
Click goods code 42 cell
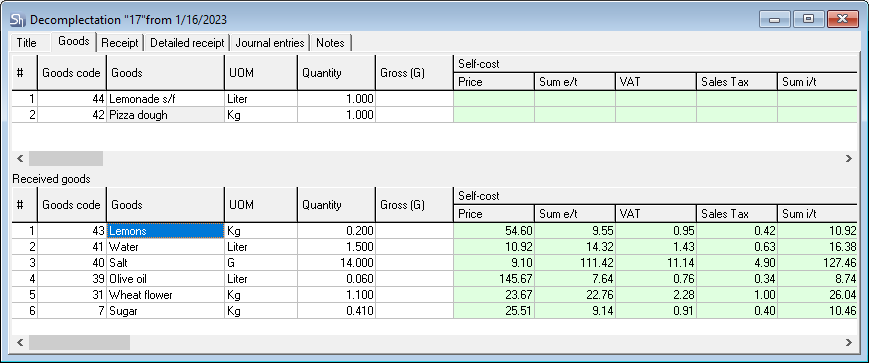71,115
